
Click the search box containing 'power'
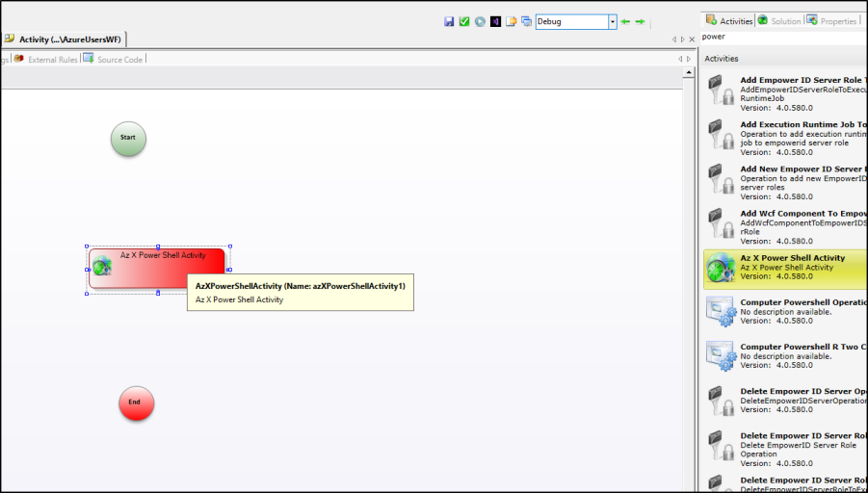784,37
